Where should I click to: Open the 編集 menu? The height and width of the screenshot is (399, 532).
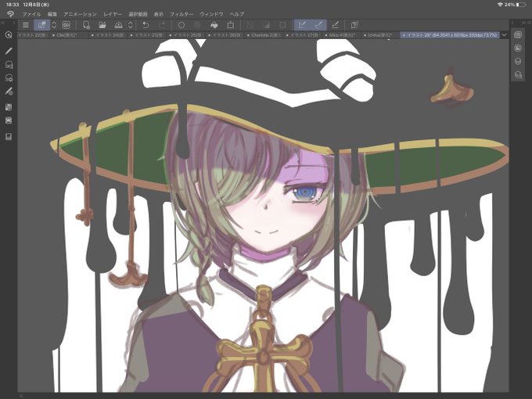(52, 14)
